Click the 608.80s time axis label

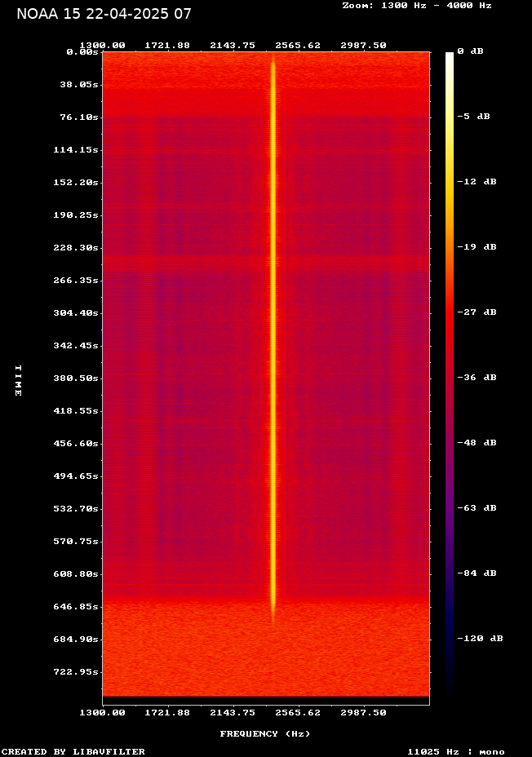[x=76, y=574]
